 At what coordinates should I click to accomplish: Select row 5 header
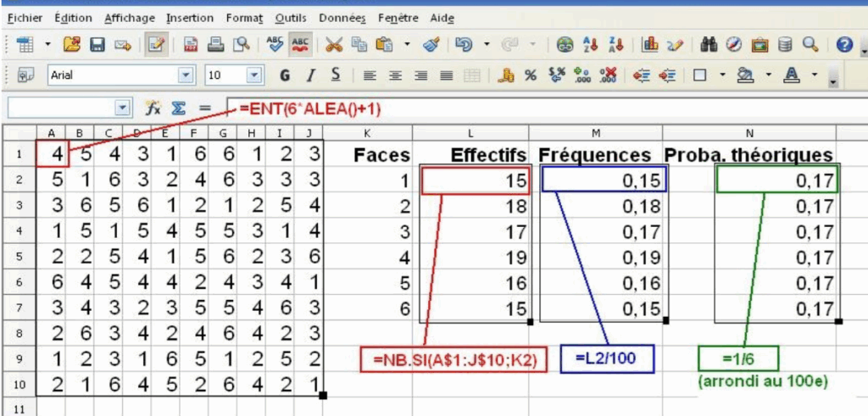tap(17, 257)
